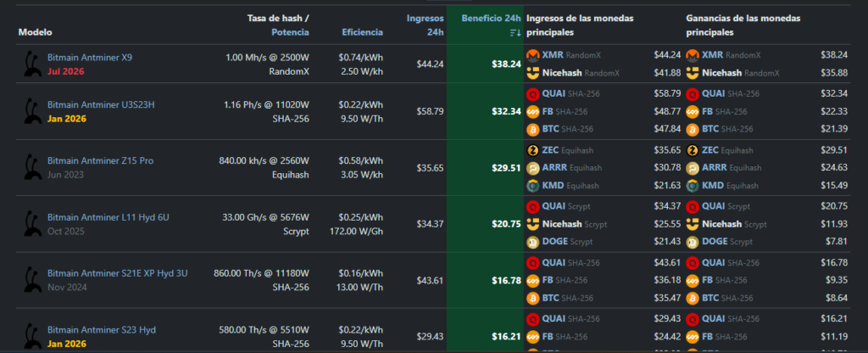Click the ZEC coin icon in revenue column
The height and width of the screenshot is (353, 868).
[533, 150]
